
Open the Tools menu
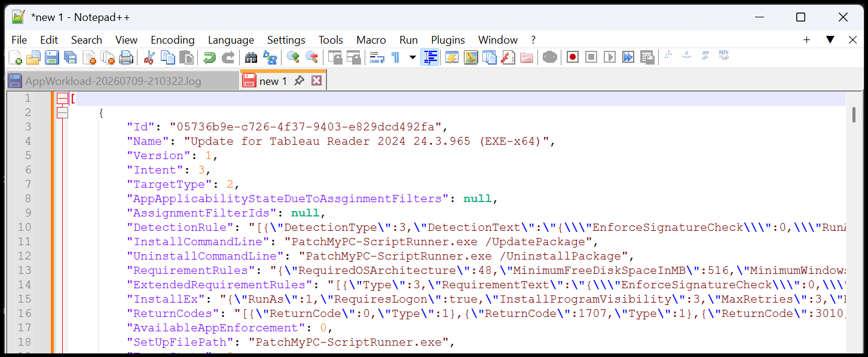[x=331, y=40]
